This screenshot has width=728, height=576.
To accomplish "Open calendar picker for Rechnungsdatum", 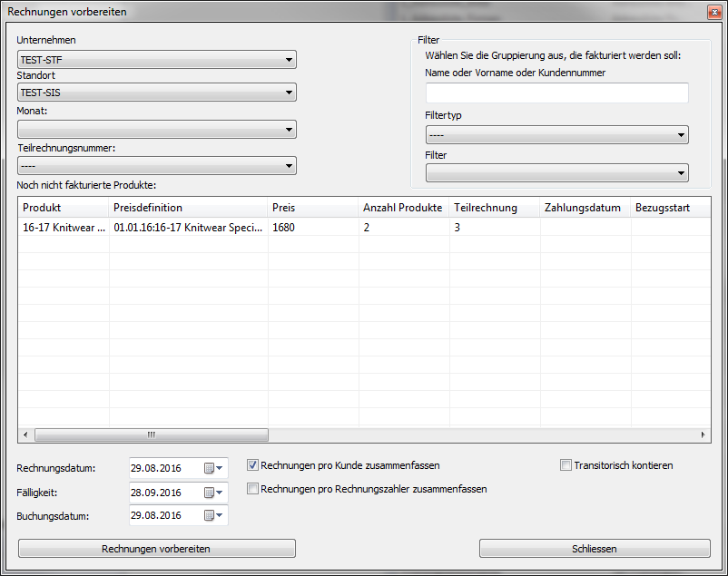I will pyautogui.click(x=213, y=468).
